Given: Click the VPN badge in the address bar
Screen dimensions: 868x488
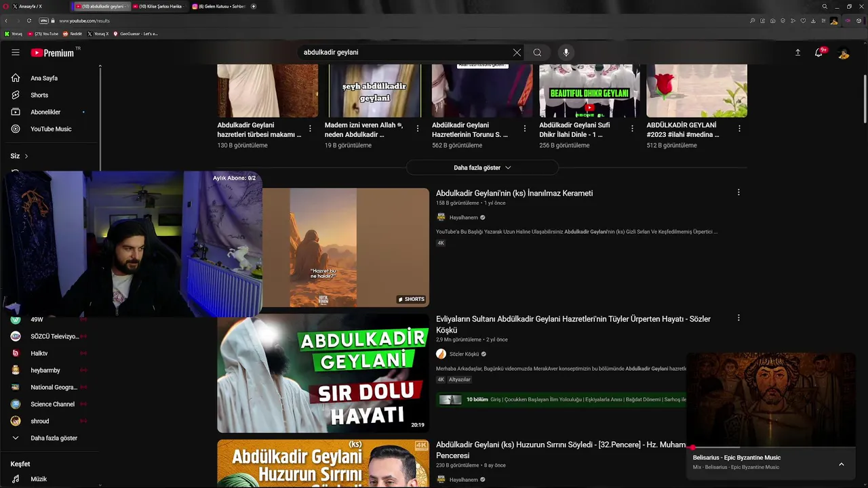Looking at the screenshot, I should 43,20.
